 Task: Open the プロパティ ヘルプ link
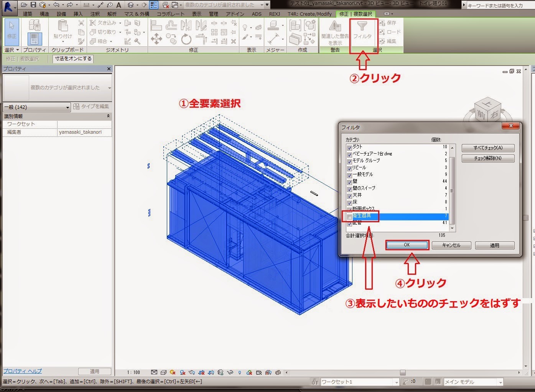23,371
